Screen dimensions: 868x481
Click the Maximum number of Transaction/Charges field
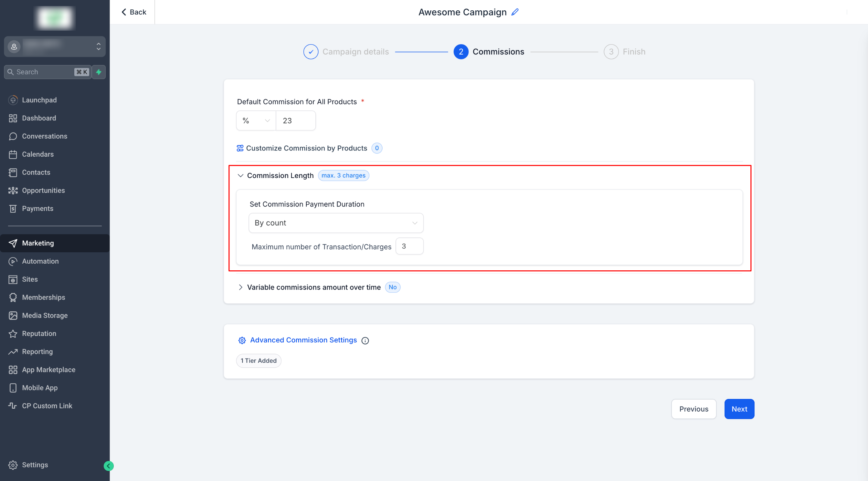tap(409, 246)
